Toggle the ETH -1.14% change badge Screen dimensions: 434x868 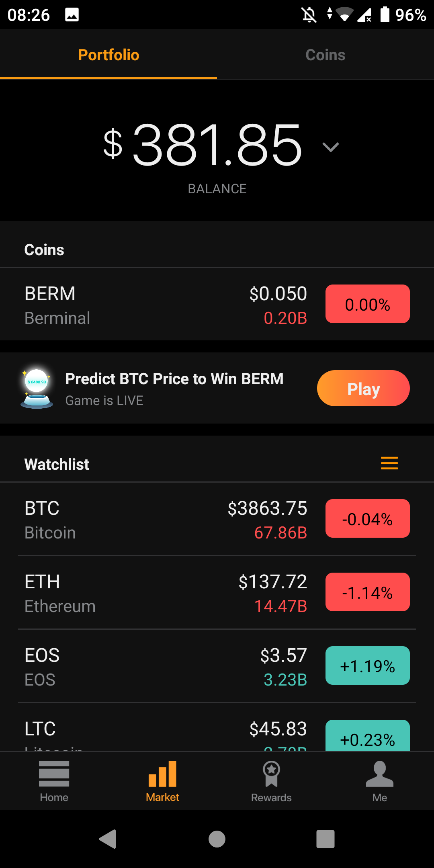(x=367, y=592)
